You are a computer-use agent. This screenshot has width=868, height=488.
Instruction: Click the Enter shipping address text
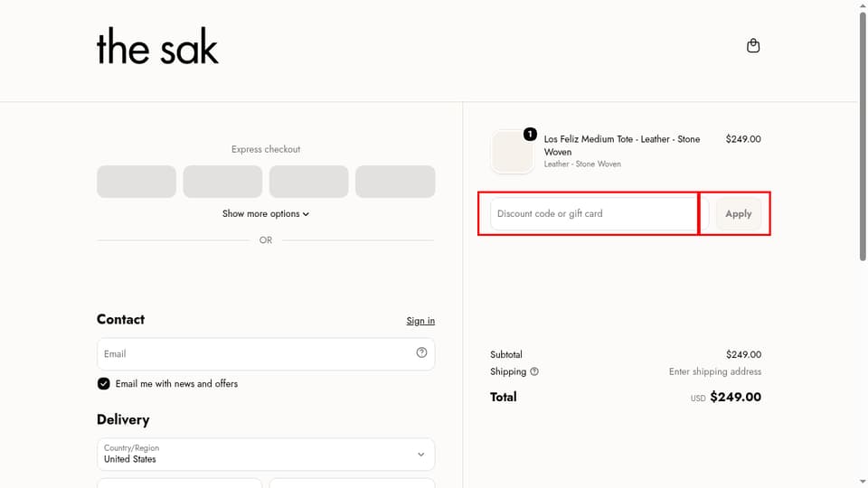714,371
